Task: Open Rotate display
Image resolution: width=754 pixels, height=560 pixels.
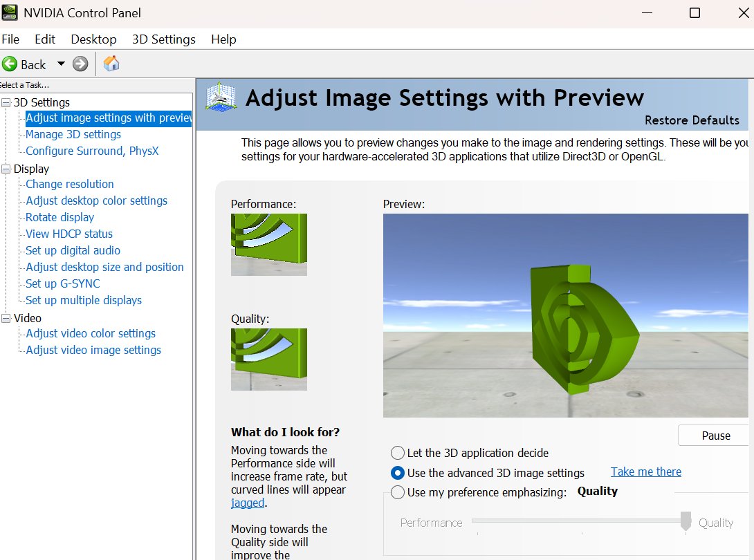Action: pyautogui.click(x=59, y=217)
